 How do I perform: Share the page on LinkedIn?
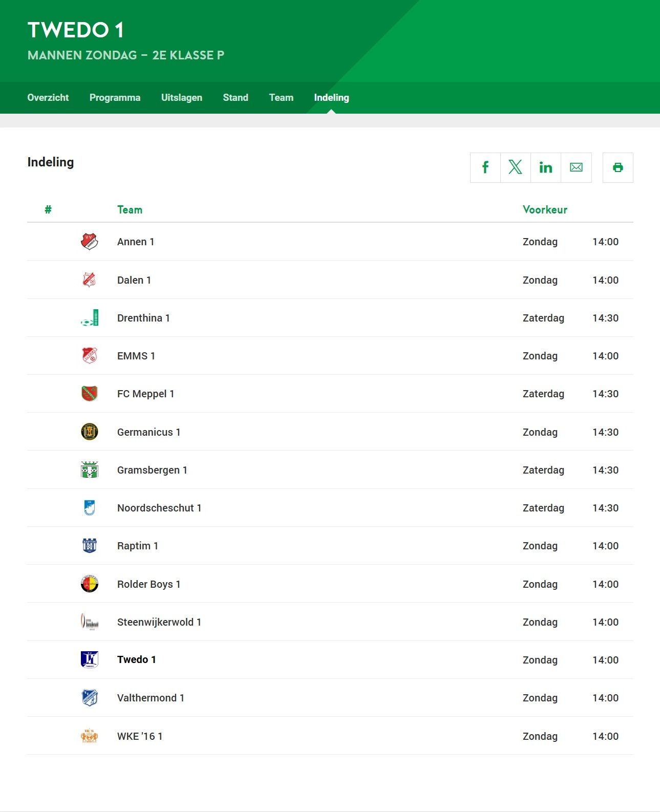coord(546,167)
